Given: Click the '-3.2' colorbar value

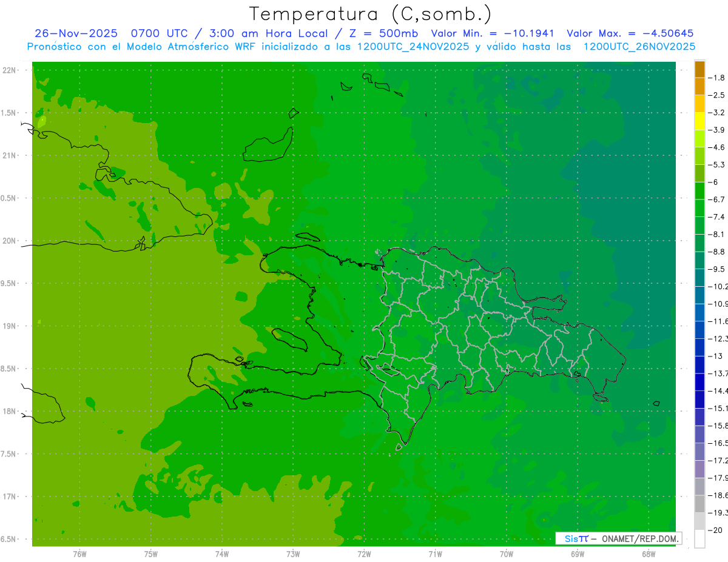Looking at the screenshot, I should click(x=718, y=112).
